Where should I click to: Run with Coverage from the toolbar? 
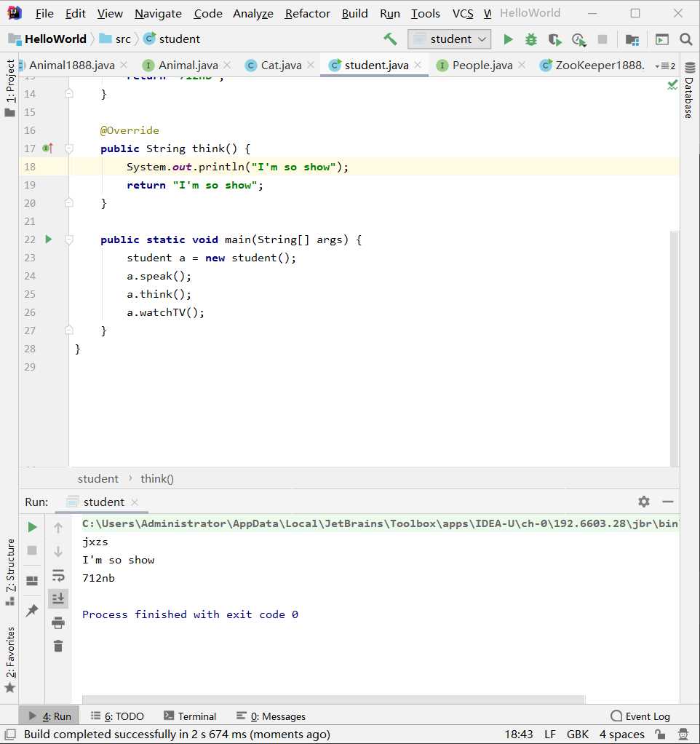555,39
